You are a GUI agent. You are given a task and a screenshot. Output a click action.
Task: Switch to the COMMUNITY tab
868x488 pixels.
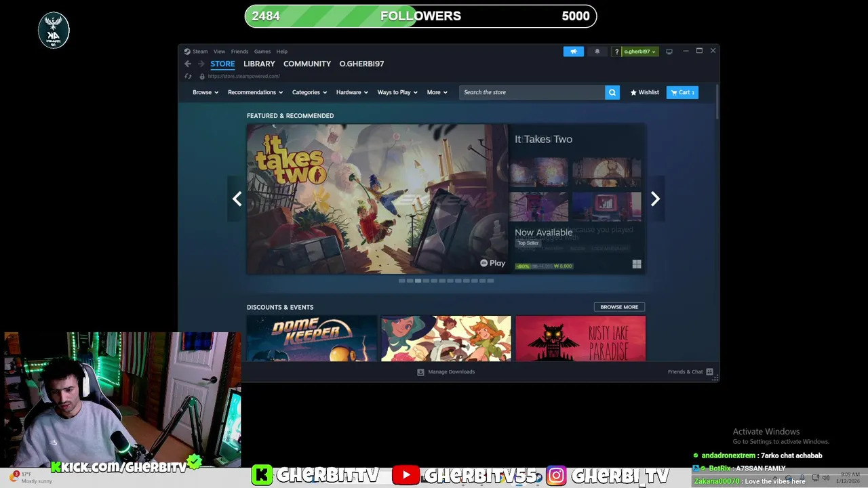pos(307,64)
